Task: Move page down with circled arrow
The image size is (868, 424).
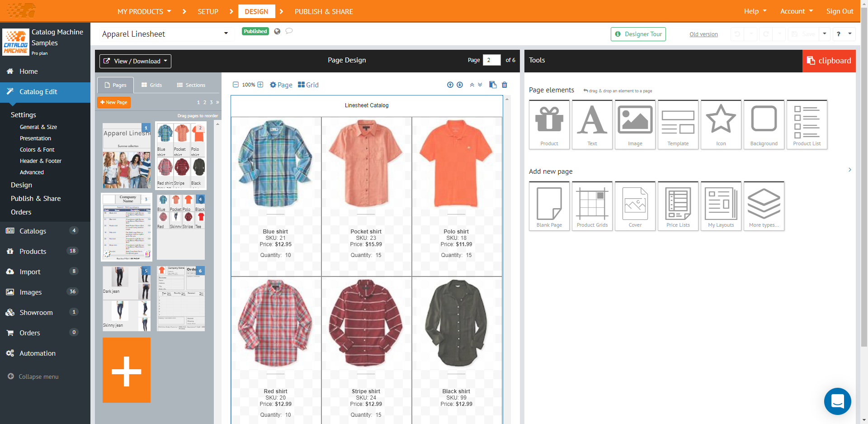Action: pyautogui.click(x=460, y=85)
